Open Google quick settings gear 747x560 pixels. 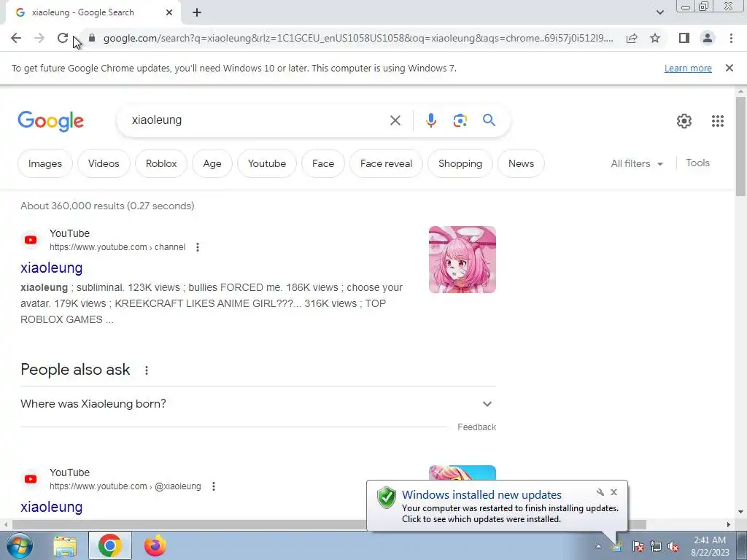pos(684,121)
